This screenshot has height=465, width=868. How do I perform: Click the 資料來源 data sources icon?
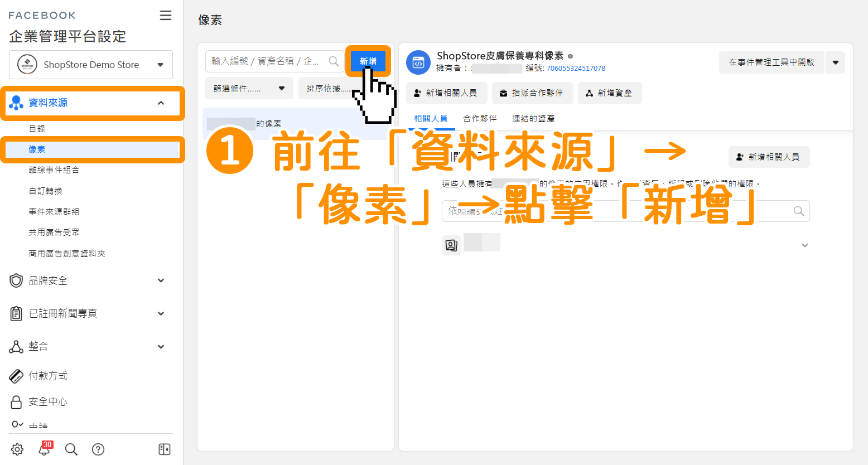click(x=16, y=103)
